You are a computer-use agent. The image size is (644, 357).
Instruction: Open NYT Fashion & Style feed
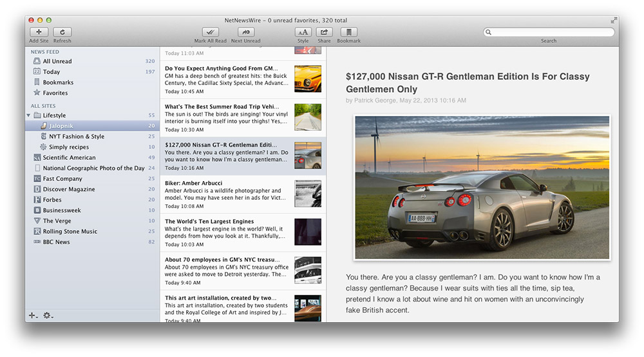click(x=93, y=137)
